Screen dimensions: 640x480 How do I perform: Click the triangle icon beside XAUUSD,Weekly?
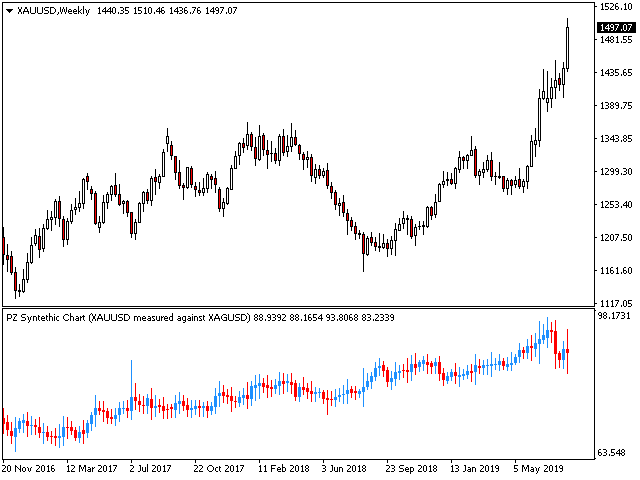[9, 10]
